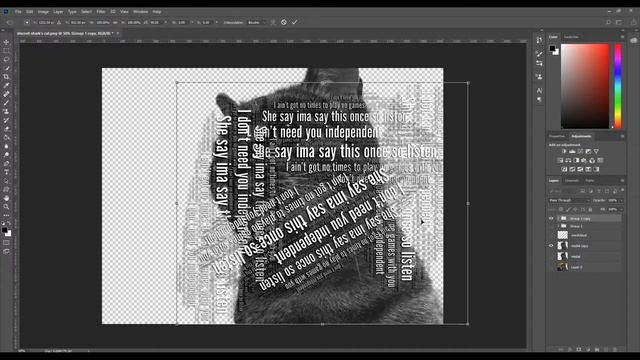
Task: Click the red color picker field
Action: 584,86
